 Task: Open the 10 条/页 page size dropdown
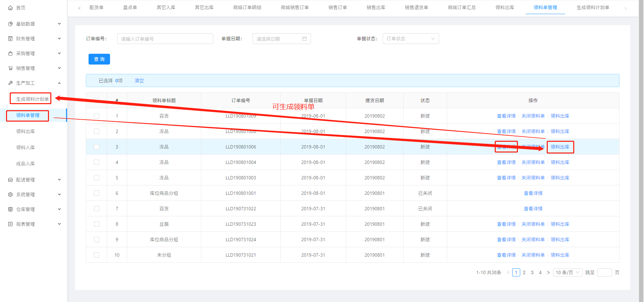(x=568, y=272)
